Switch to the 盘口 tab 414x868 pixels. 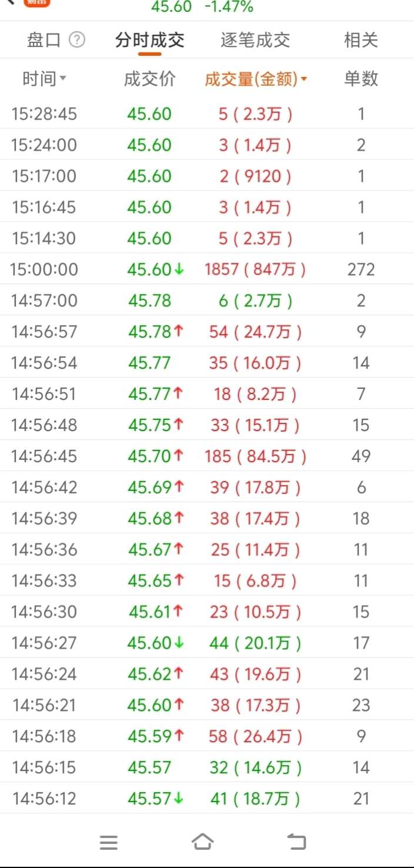coord(44,40)
